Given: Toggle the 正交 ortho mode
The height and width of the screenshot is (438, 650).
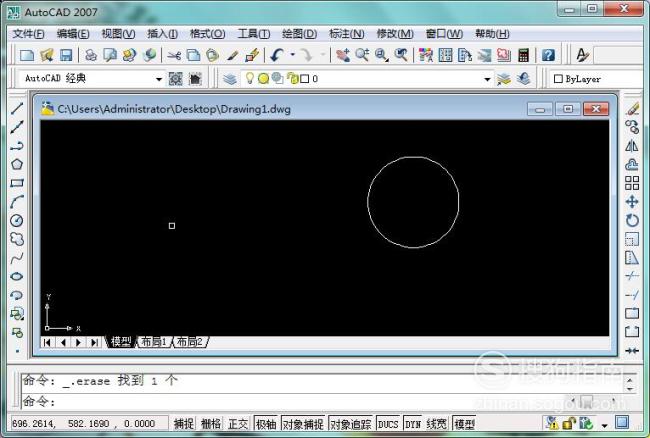Looking at the screenshot, I should click(238, 423).
